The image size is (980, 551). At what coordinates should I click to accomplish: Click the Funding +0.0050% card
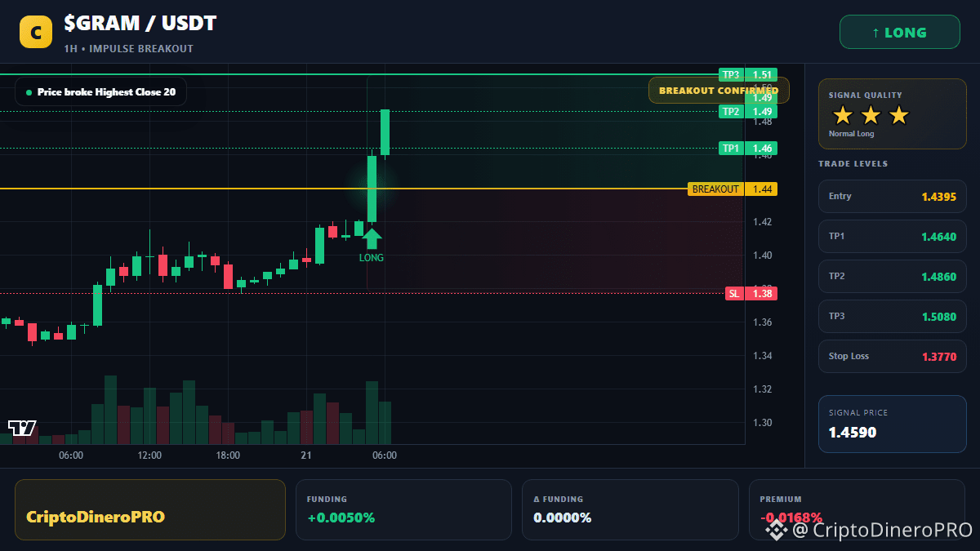pyautogui.click(x=403, y=510)
